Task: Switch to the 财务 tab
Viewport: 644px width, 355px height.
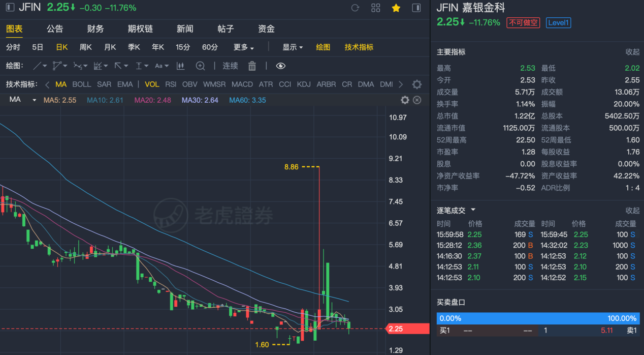Action: (x=95, y=29)
